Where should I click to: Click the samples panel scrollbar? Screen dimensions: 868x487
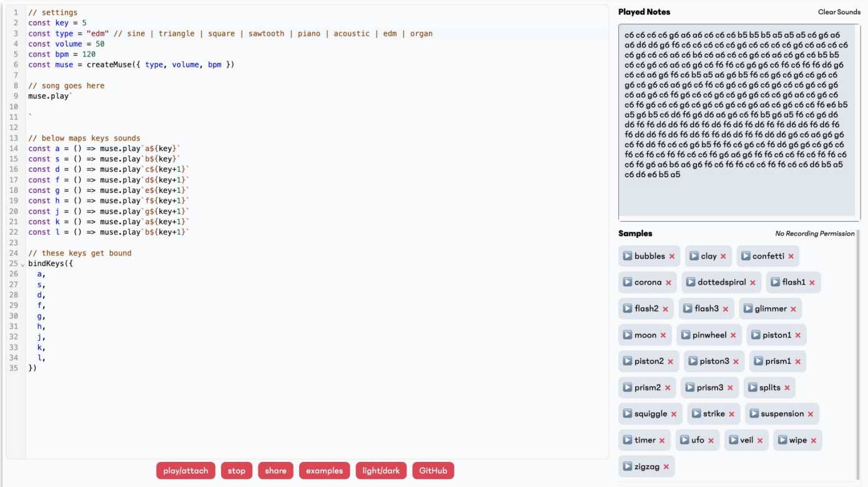coord(858,350)
